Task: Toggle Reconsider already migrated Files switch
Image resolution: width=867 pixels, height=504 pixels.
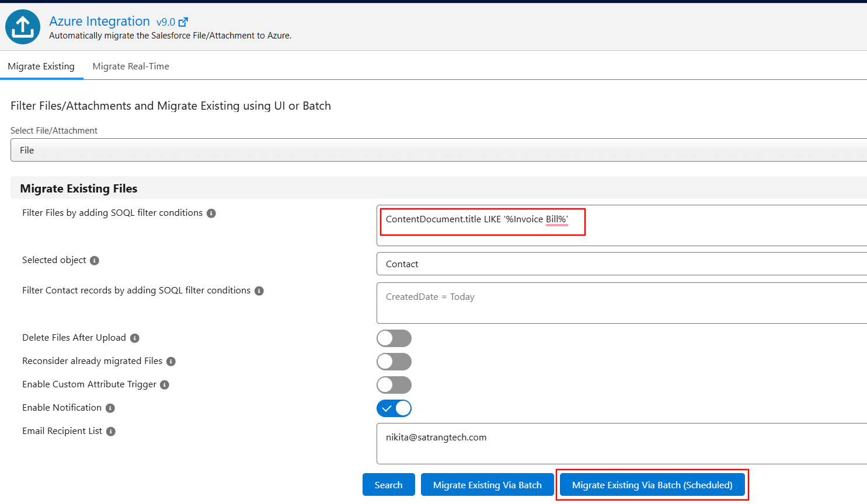Action: coord(394,362)
